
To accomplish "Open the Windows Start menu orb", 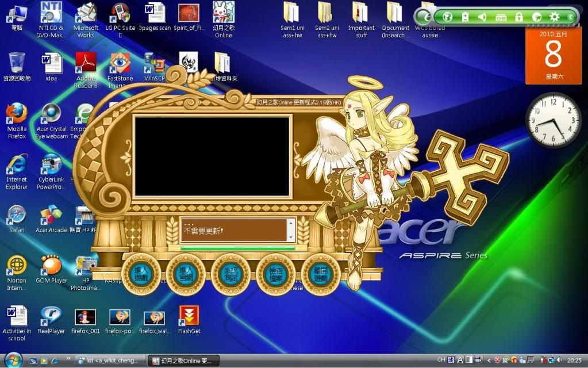I will pyautogui.click(x=13, y=360).
